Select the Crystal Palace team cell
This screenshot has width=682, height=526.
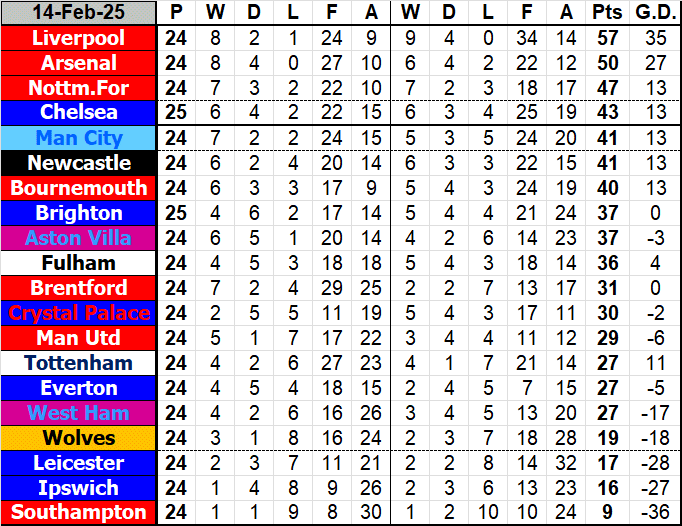click(x=79, y=313)
